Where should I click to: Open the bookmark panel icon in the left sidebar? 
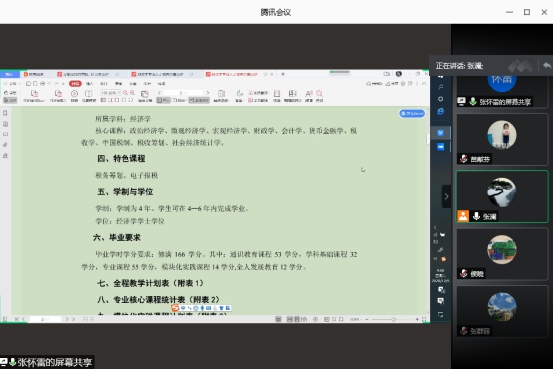point(5,113)
